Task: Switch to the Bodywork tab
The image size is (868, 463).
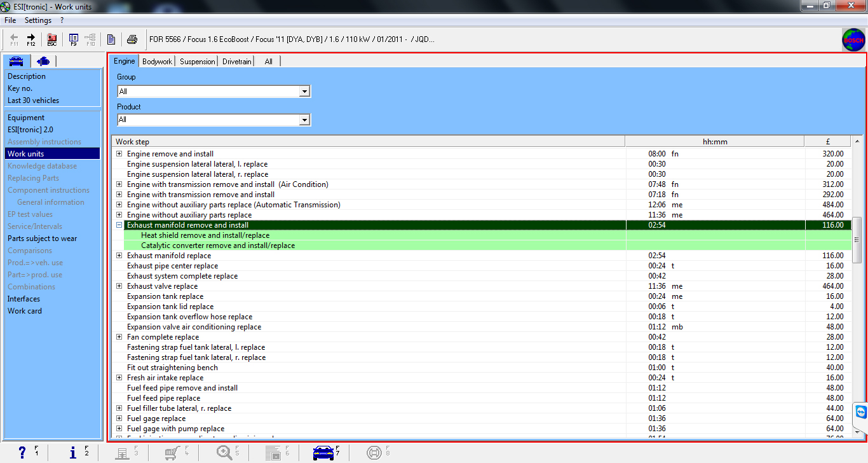Action: tap(157, 61)
